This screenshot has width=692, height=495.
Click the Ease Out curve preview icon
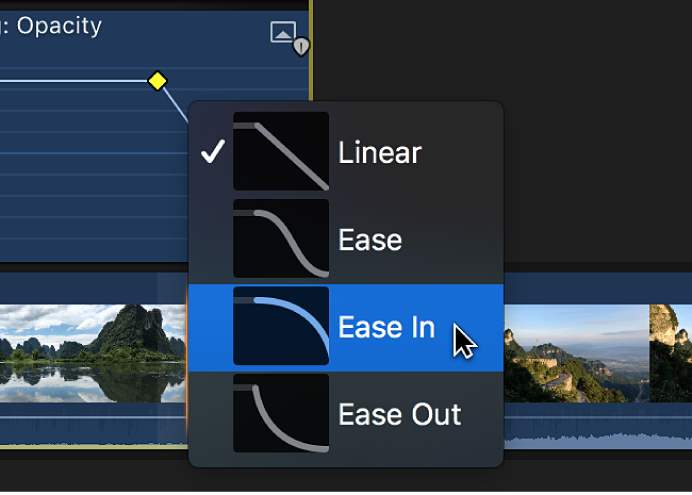(x=281, y=413)
